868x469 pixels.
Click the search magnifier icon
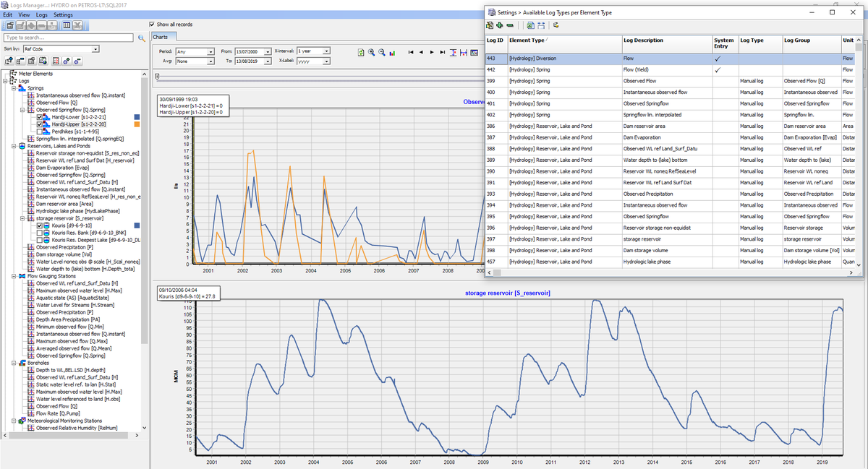(142, 38)
